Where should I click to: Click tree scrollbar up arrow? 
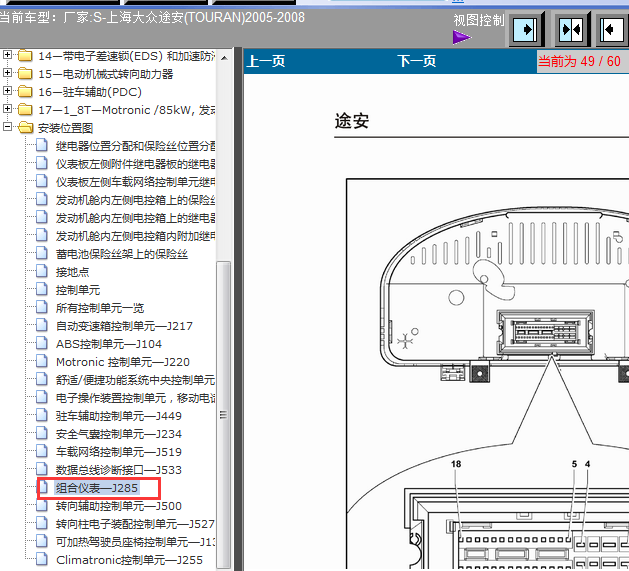(224, 58)
